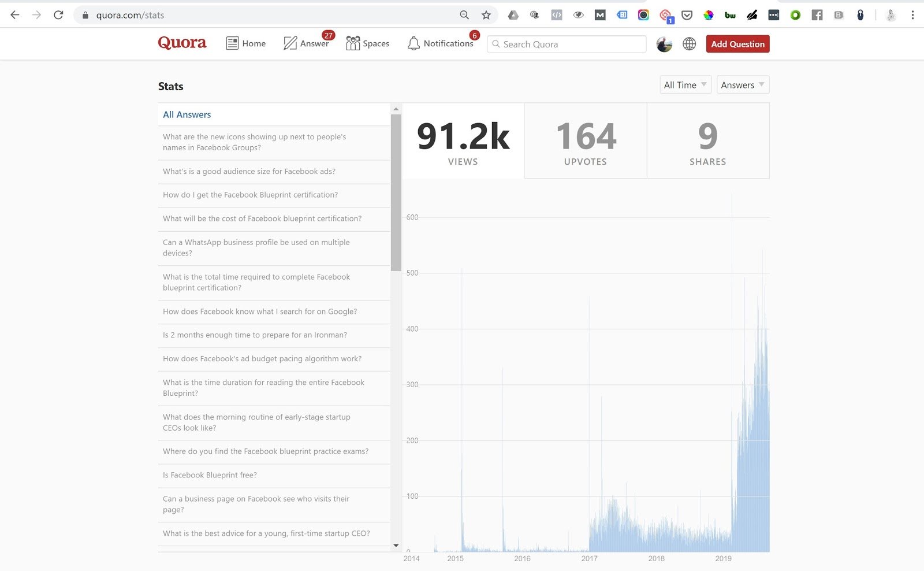Viewport: 924px width, 571px height.
Task: Open 'How does Facebook's ad budget pacing' question
Action: pyautogui.click(x=274, y=359)
